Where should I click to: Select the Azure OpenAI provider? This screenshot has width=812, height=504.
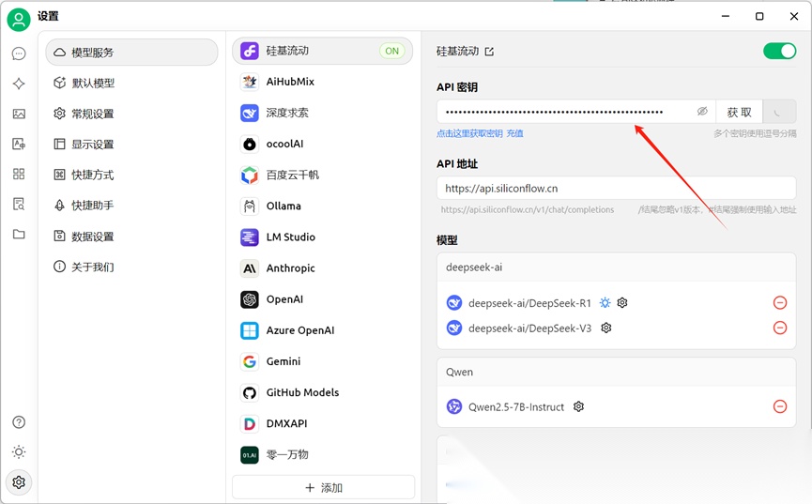pos(322,330)
